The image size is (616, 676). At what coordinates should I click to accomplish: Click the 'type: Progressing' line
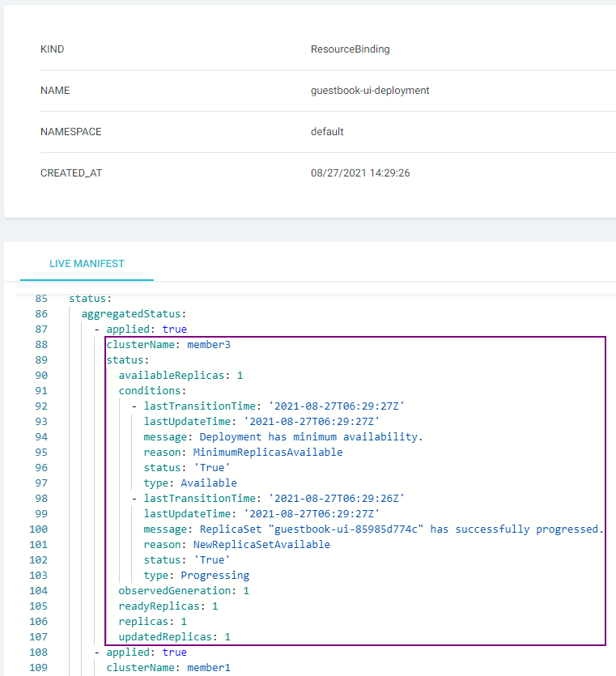tap(196, 576)
